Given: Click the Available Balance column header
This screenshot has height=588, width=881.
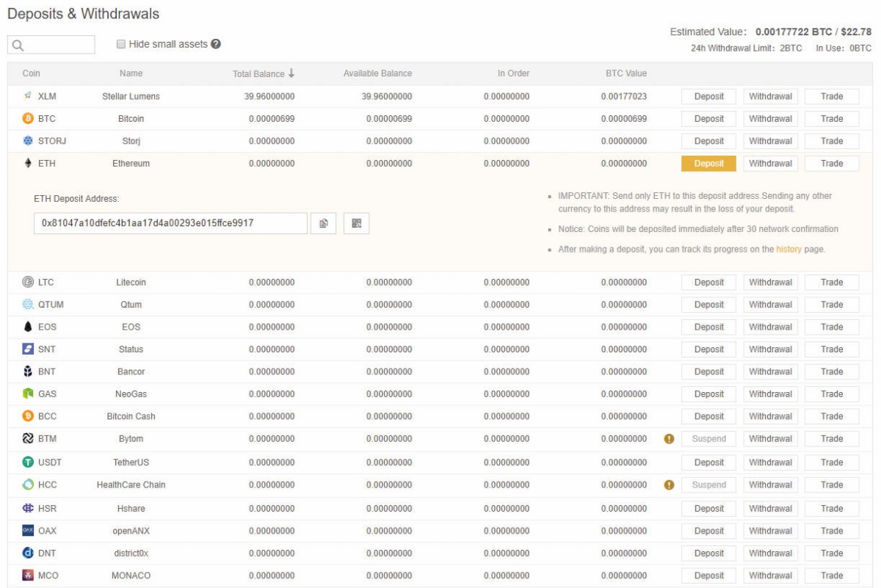Looking at the screenshot, I should pyautogui.click(x=377, y=73).
